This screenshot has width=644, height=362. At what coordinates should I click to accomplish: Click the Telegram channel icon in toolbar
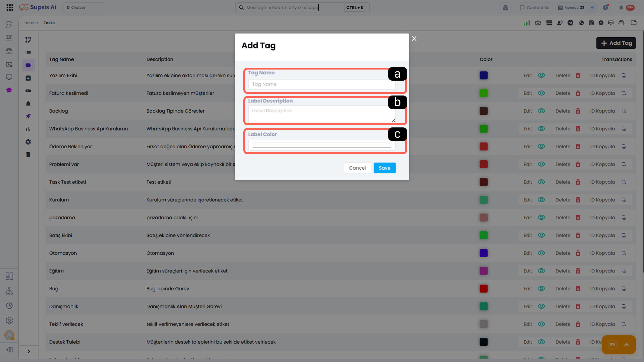click(570, 23)
